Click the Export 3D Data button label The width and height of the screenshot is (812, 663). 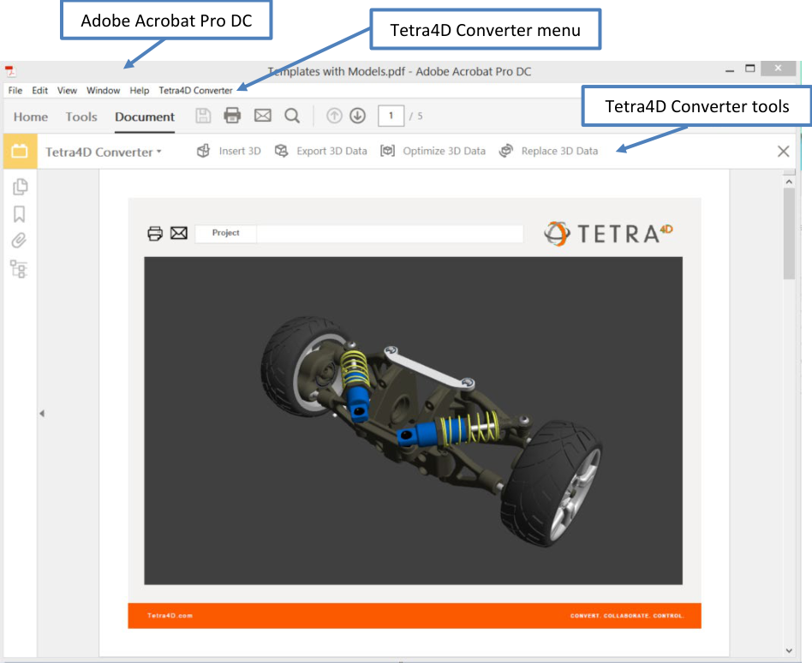[332, 151]
